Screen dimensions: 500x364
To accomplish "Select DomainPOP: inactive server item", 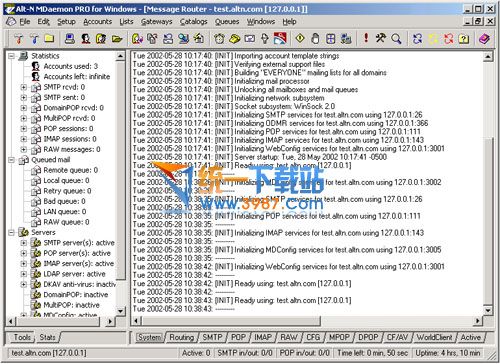I will [76, 295].
